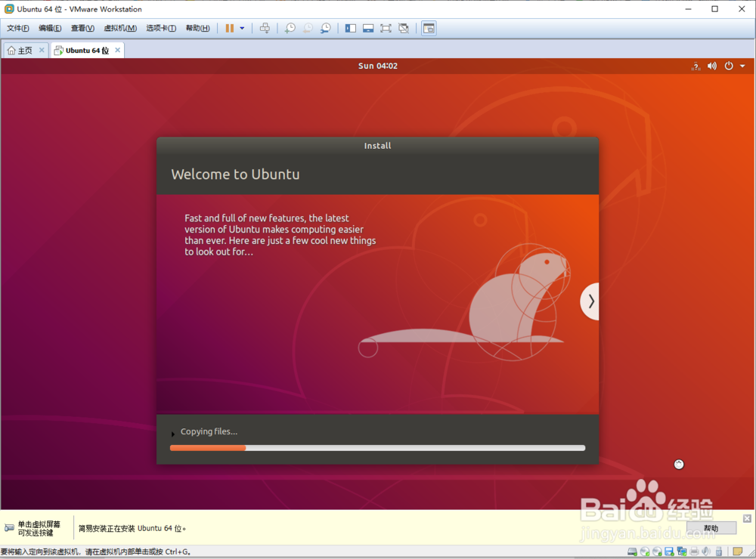Expand the Ubuntu system menu arrow

(x=742, y=66)
